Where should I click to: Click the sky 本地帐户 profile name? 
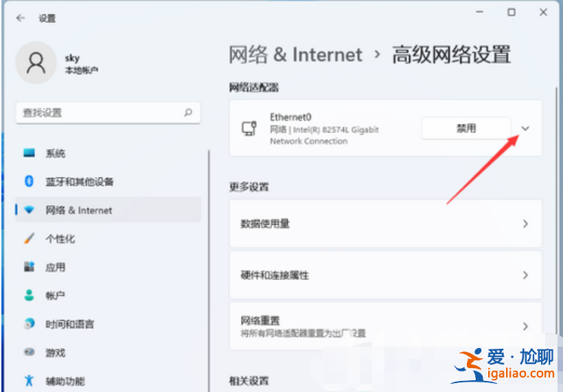82,64
